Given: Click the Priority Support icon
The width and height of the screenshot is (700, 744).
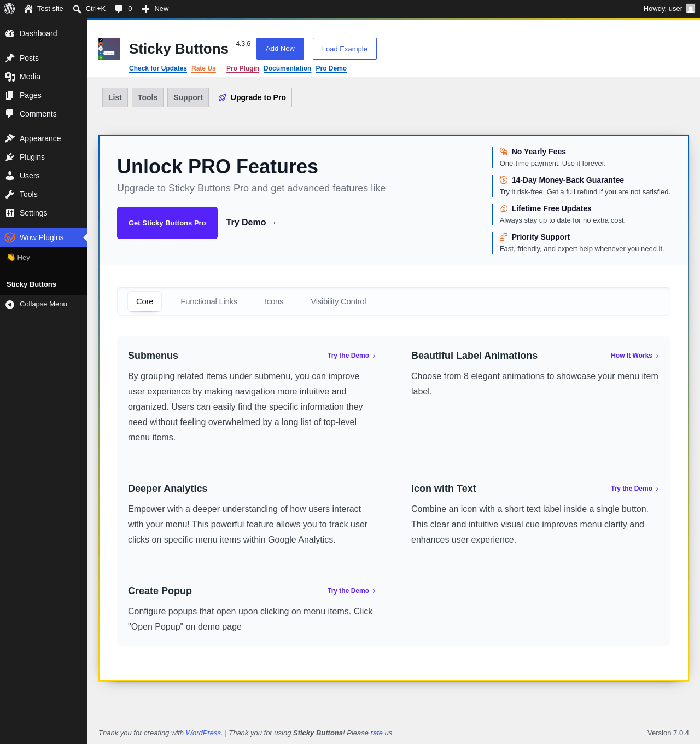Looking at the screenshot, I should 504,237.
